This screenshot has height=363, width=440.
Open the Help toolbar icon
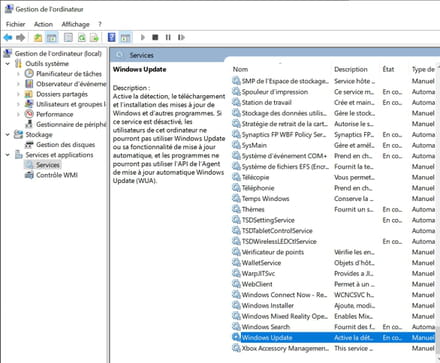112,37
